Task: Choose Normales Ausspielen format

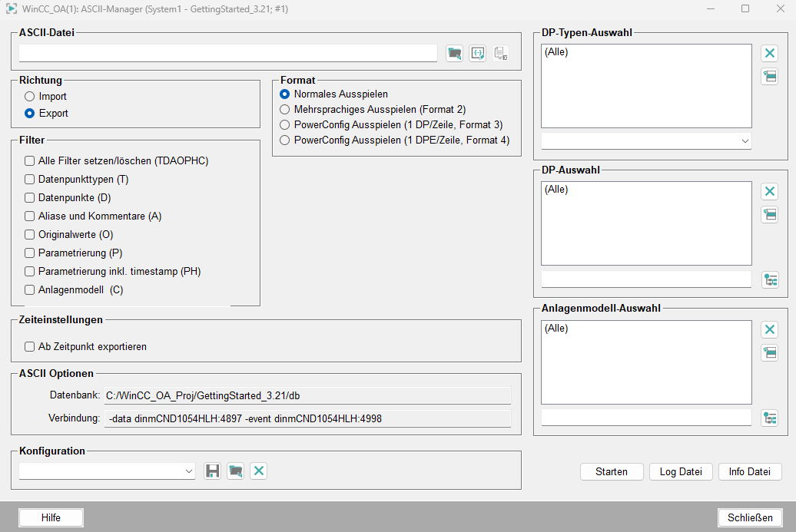Action: (x=285, y=94)
